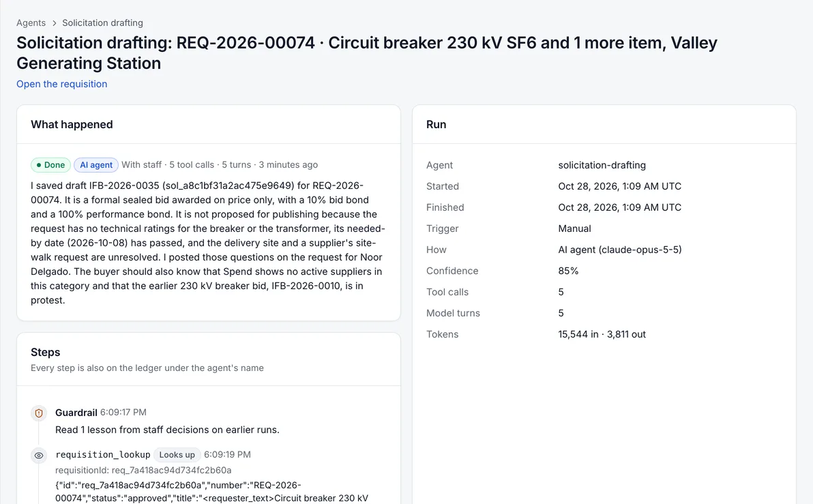Image resolution: width=813 pixels, height=504 pixels.
Task: Click the solicitation-drafting agent value
Action: (602, 165)
